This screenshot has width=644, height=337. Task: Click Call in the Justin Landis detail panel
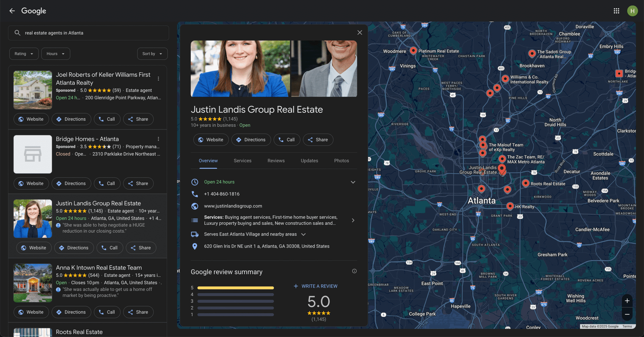[x=287, y=140]
